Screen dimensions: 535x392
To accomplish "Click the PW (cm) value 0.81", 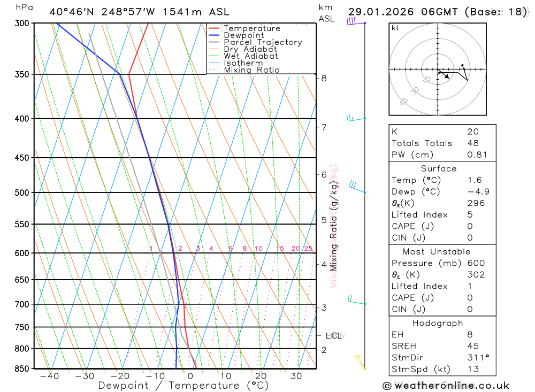I will click(x=477, y=155).
